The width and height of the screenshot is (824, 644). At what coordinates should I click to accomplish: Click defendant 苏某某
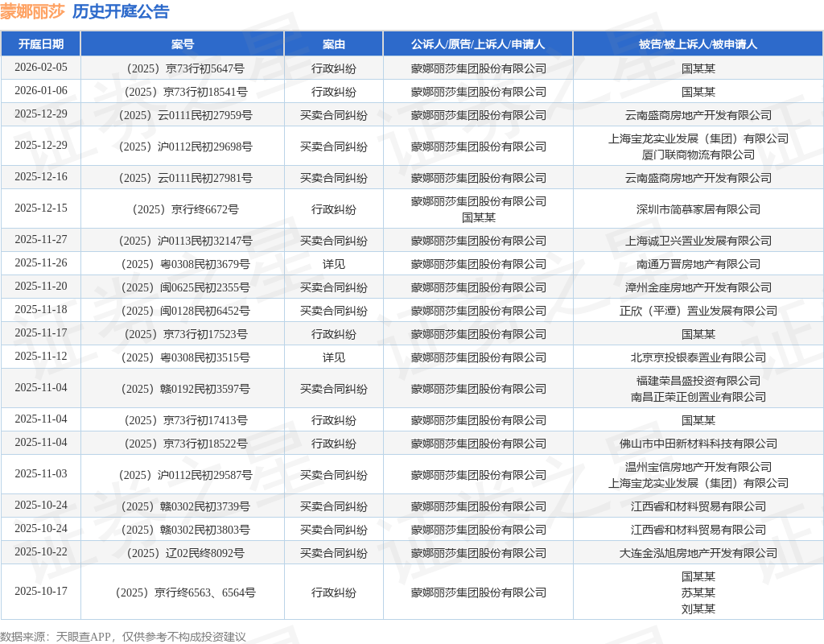[698, 593]
